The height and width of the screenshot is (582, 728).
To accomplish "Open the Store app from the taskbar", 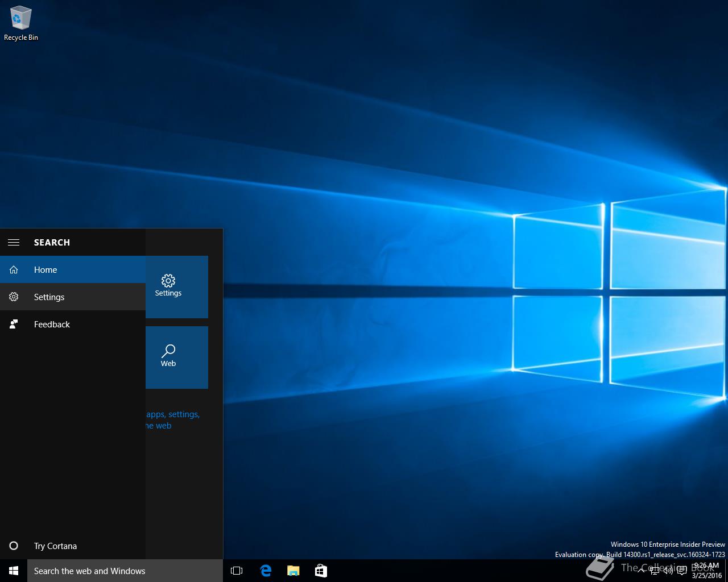I will [321, 571].
